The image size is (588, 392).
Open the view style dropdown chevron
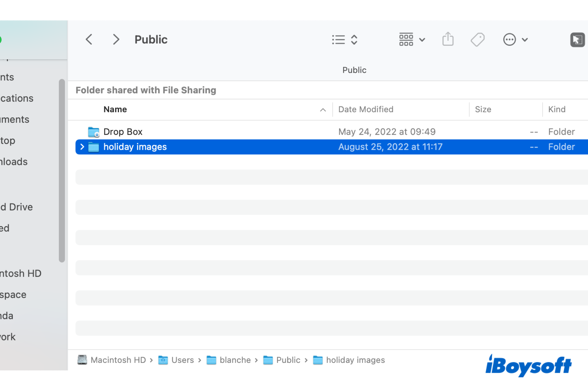click(422, 39)
